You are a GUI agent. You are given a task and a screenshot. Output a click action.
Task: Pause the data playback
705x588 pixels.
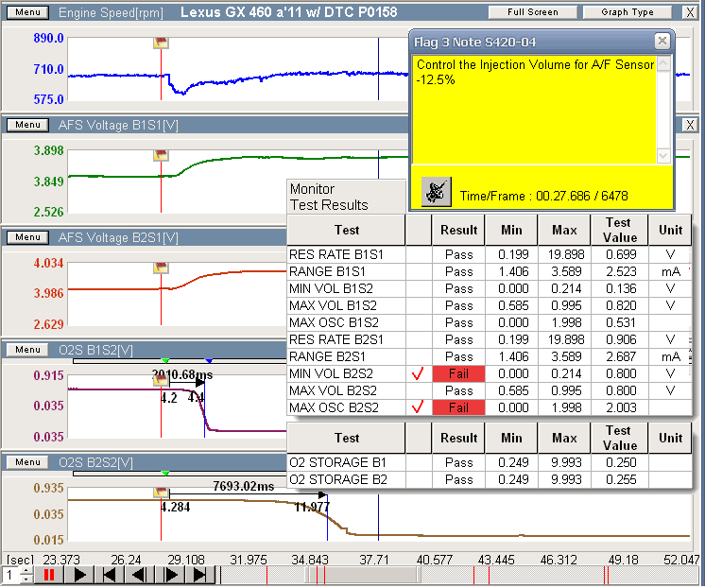48,575
